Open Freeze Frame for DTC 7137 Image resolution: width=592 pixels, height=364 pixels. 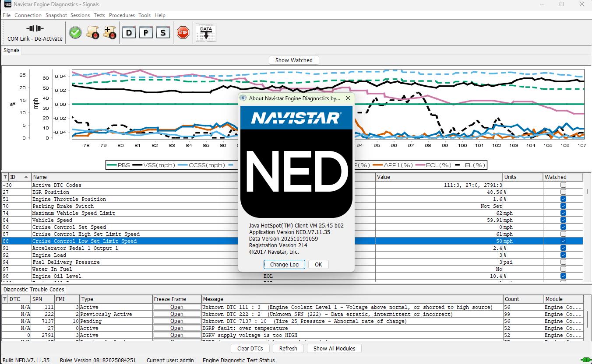[176, 321]
